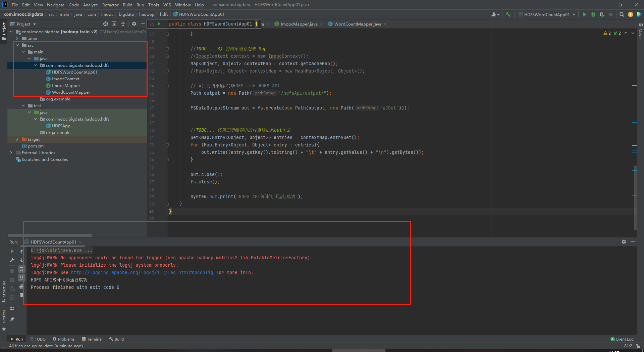
Task: Move up the stack trace arrow
Action: [x=21, y=251]
